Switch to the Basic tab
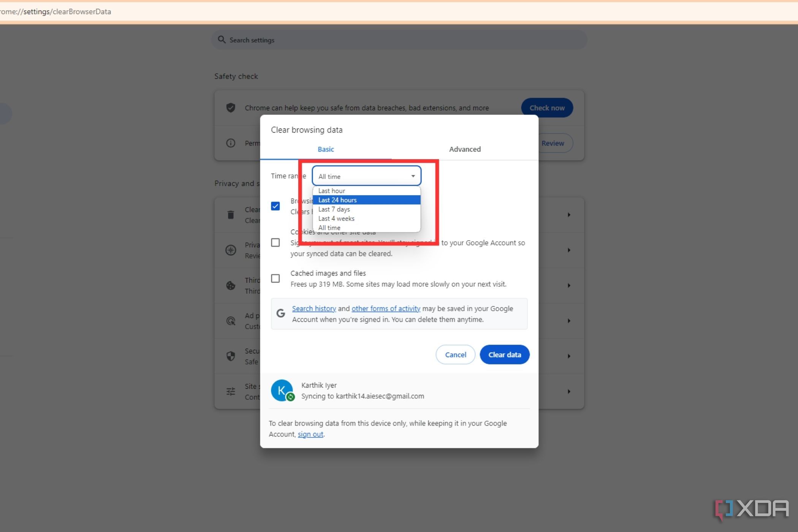 [325, 149]
